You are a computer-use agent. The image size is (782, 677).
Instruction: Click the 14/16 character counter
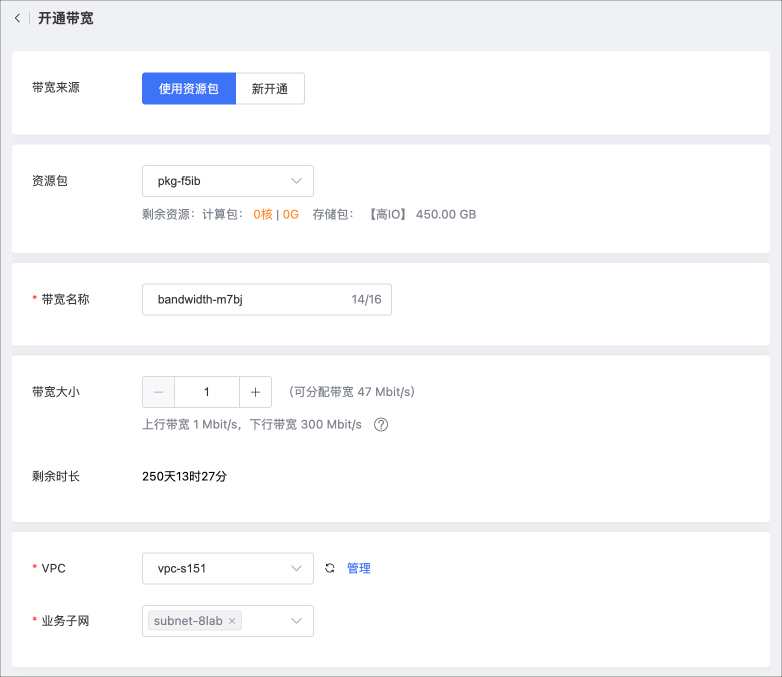coord(366,299)
